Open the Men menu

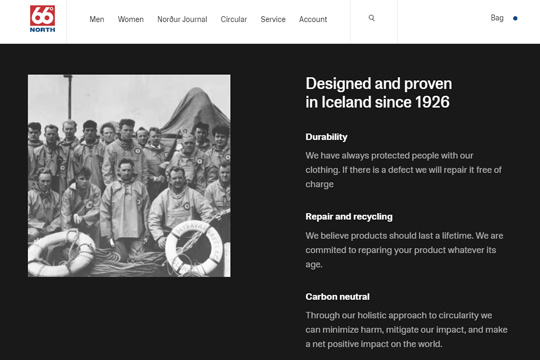click(x=97, y=19)
